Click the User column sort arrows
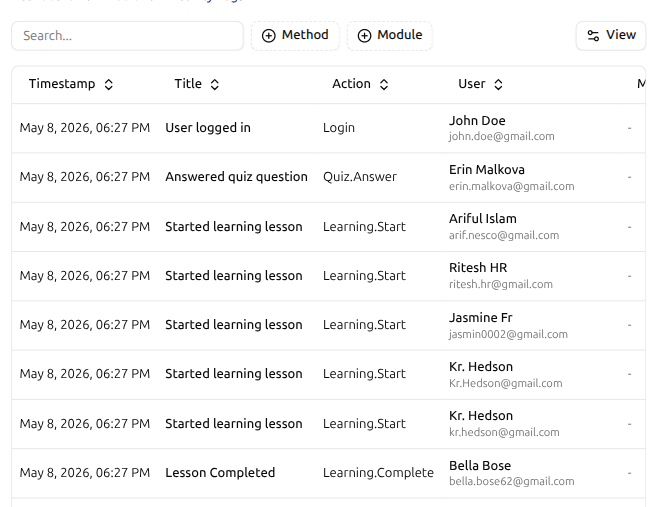 pos(498,84)
